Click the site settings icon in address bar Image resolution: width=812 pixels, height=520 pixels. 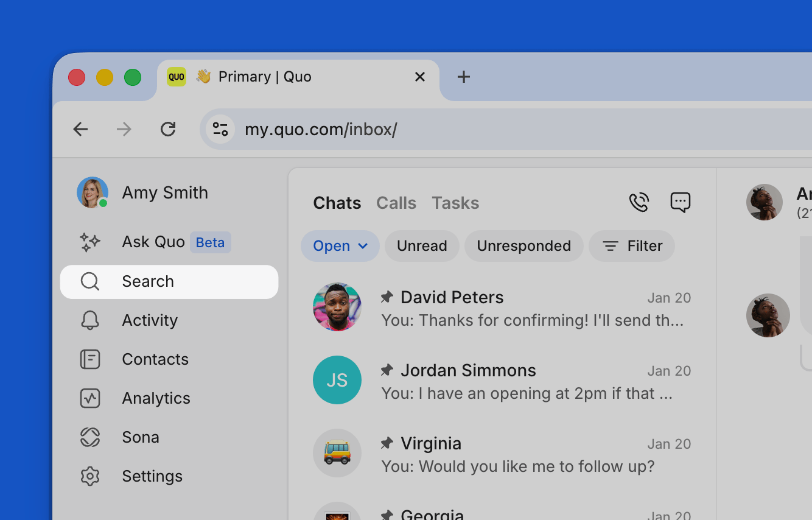click(x=220, y=129)
